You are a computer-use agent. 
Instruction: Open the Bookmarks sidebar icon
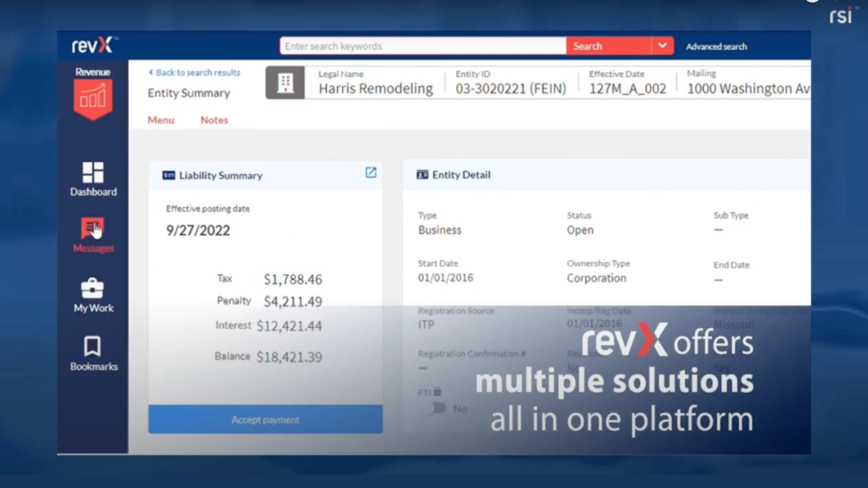[x=92, y=346]
